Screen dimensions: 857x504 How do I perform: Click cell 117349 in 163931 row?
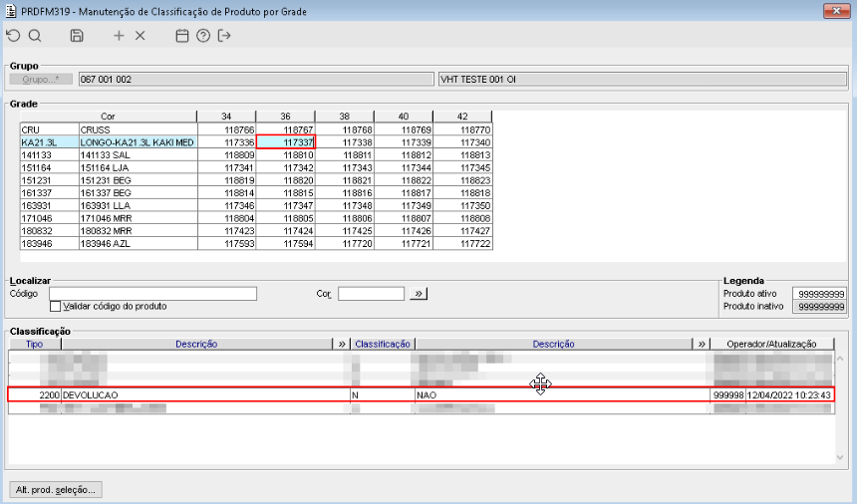(404, 206)
